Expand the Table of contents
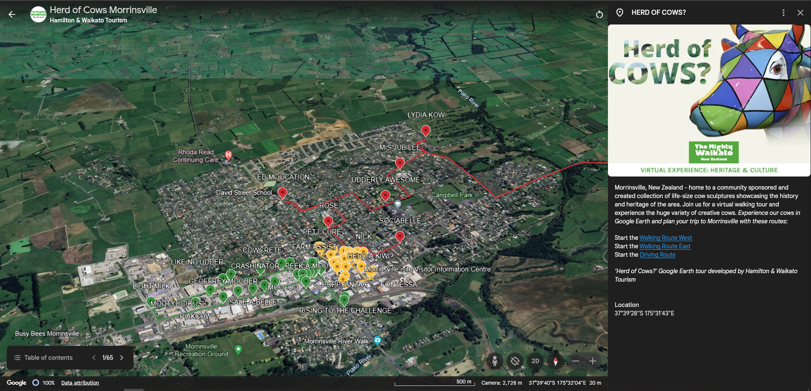This screenshot has width=811, height=391. tap(43, 357)
